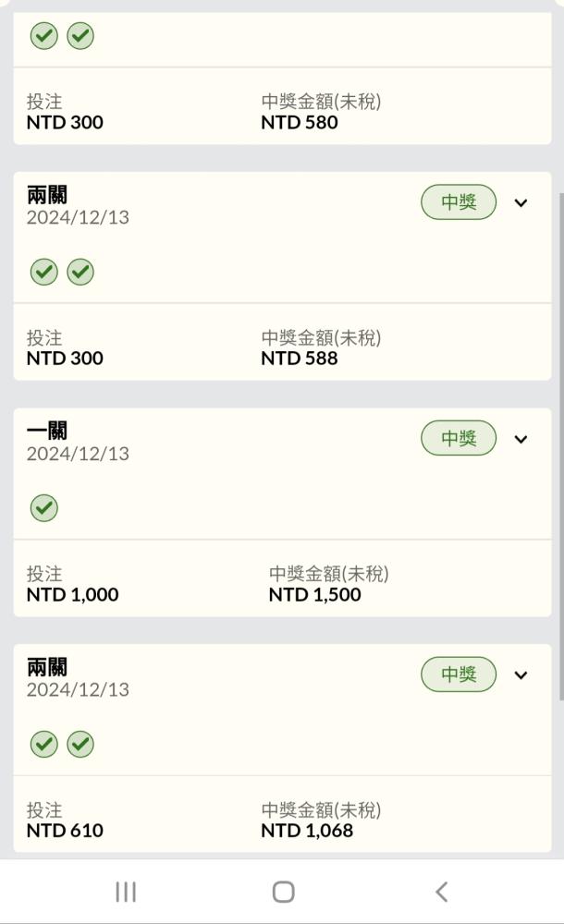Screen dimensions: 564x924
Task: Click second green check icon in NTD 588 card
Action: point(80,273)
